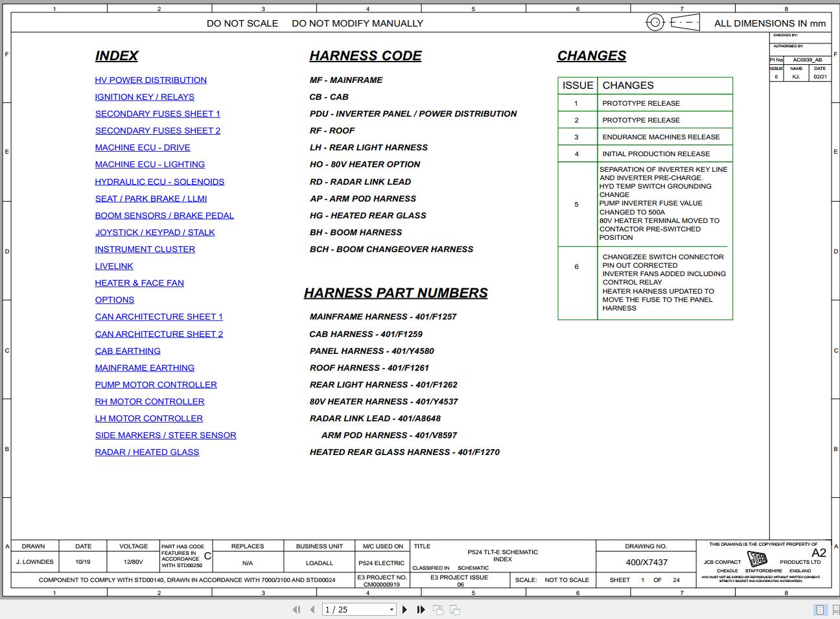Open SEAT / PARK BRAKE / LLMI link
The width and height of the screenshot is (840, 619).
click(x=151, y=198)
